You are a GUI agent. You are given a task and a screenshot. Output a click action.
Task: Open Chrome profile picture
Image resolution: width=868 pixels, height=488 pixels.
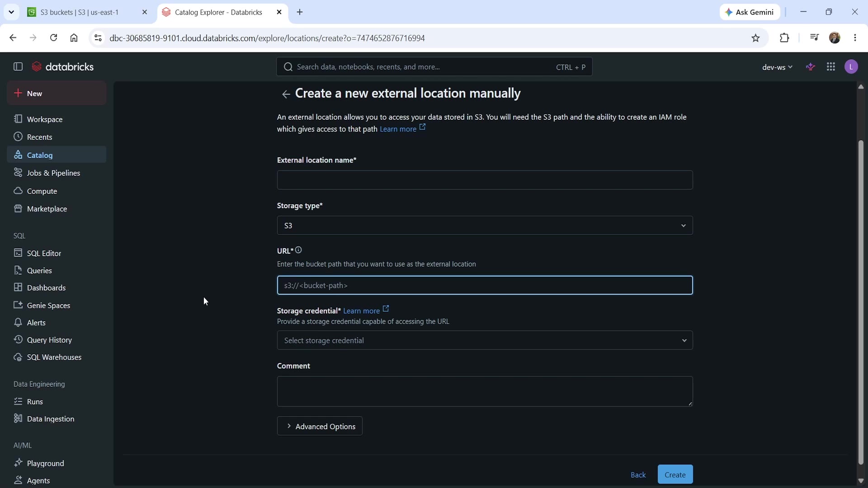[x=835, y=38]
